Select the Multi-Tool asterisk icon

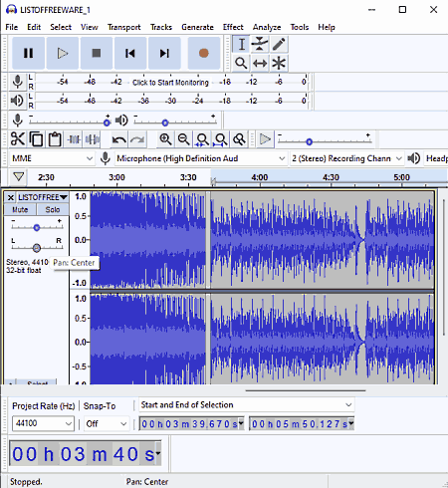point(279,63)
